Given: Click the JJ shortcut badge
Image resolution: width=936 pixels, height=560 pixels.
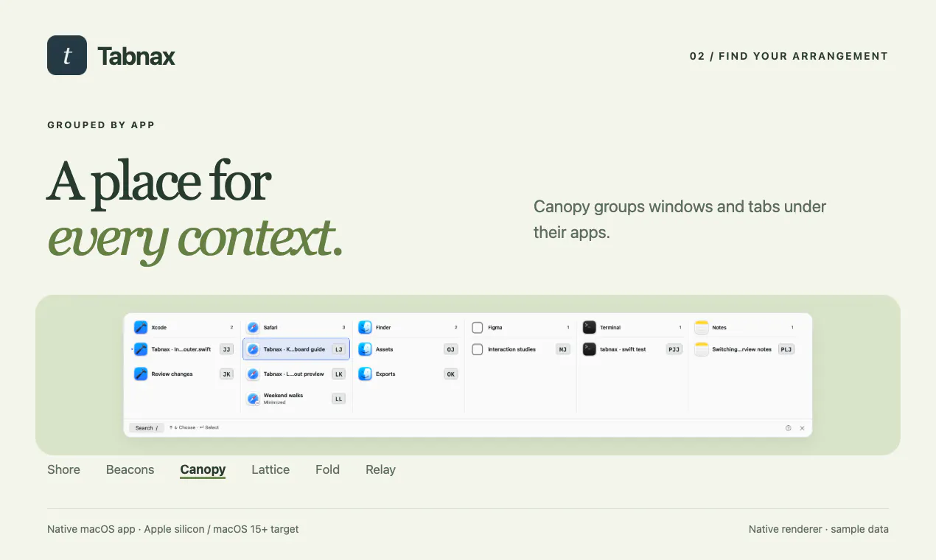Looking at the screenshot, I should [x=226, y=349].
